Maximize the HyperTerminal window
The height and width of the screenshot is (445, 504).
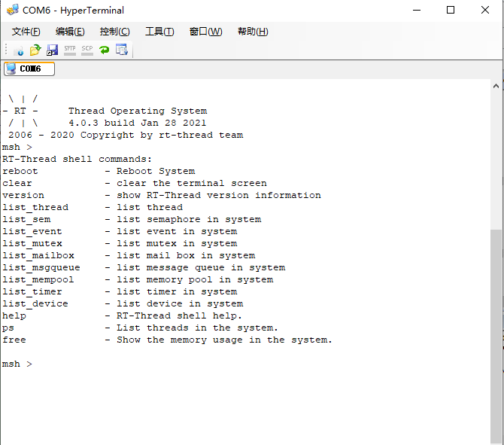coord(451,10)
